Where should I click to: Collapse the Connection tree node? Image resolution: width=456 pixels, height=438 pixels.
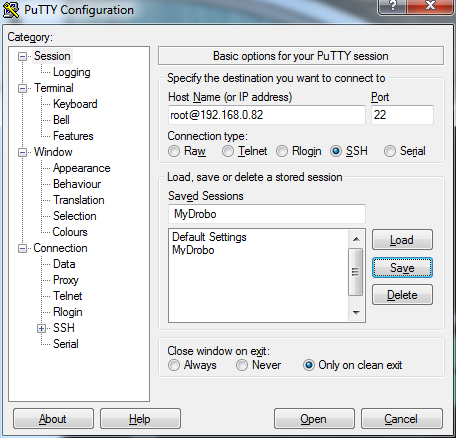tap(22, 248)
